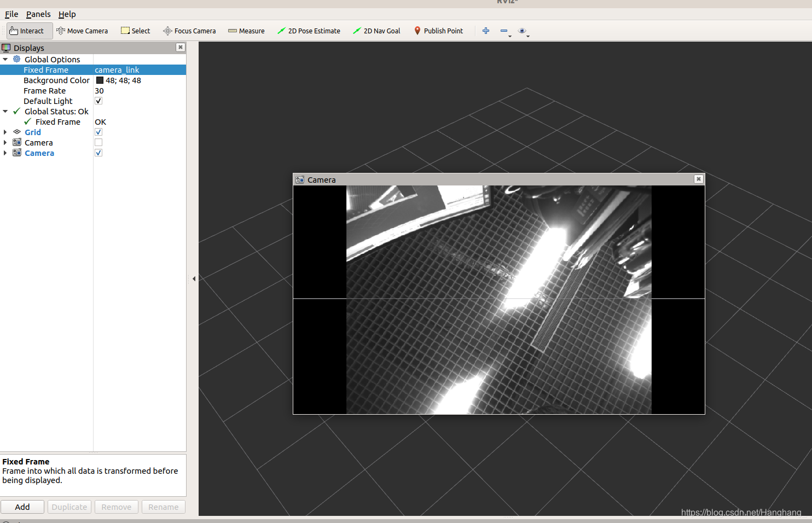Choose the Focus Camera tool
The width and height of the screenshot is (812, 523).
tap(189, 31)
